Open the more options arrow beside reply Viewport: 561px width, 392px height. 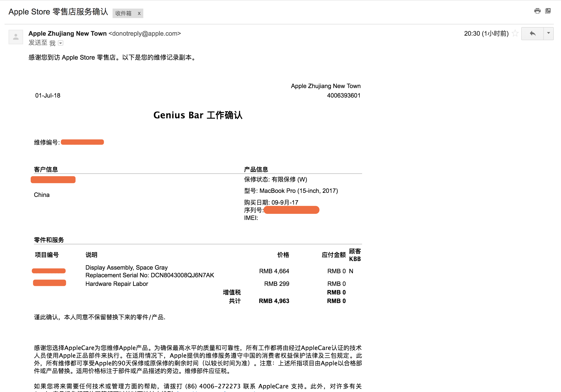(x=548, y=33)
